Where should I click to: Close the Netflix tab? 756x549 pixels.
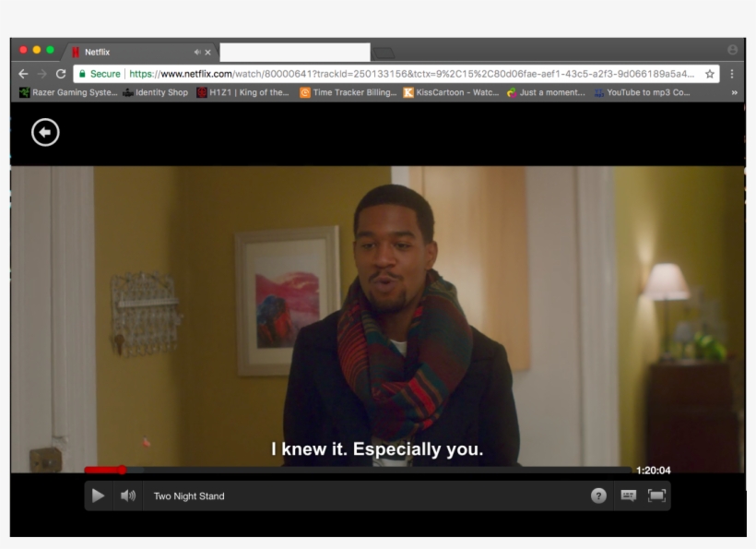(x=207, y=52)
